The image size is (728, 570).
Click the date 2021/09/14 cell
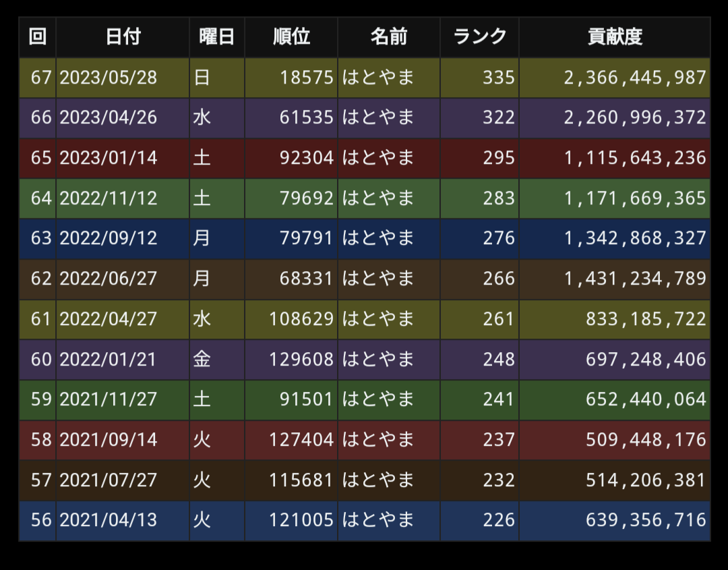pyautogui.click(x=109, y=440)
